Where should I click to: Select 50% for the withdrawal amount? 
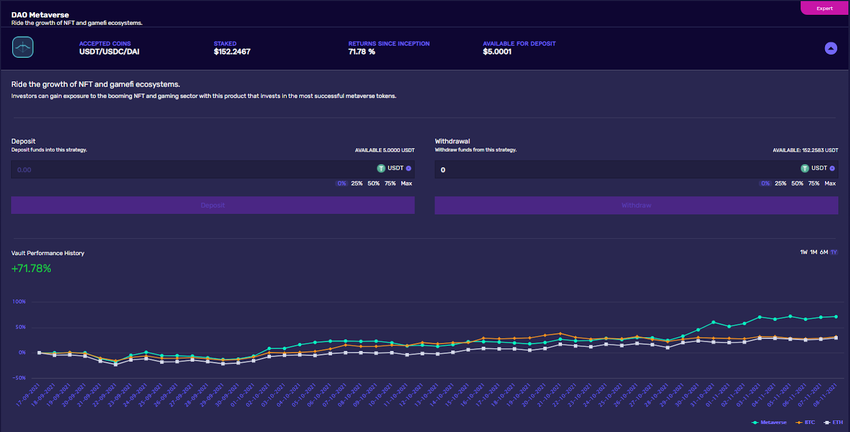[797, 184]
